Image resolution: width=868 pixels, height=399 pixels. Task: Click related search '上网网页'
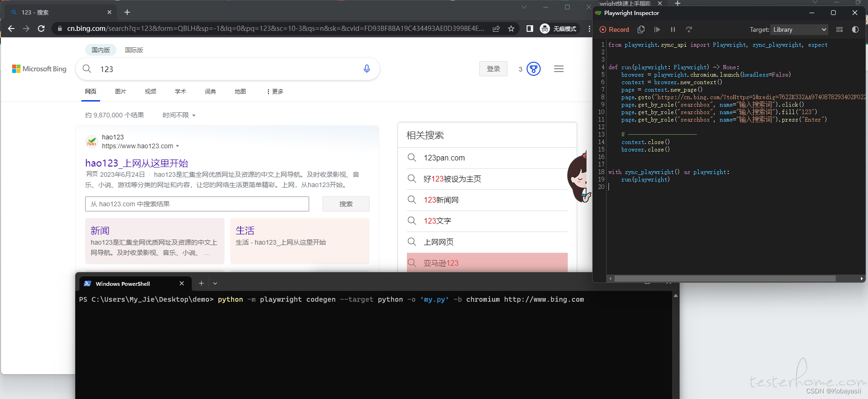tap(487, 242)
